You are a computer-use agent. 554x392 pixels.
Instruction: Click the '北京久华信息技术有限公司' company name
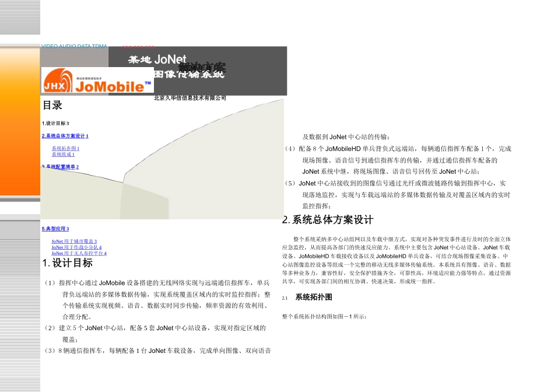(x=190, y=98)
